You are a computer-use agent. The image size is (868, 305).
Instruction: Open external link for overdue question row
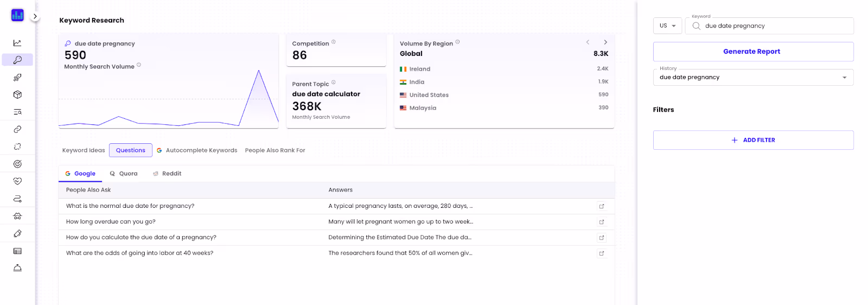click(601, 222)
